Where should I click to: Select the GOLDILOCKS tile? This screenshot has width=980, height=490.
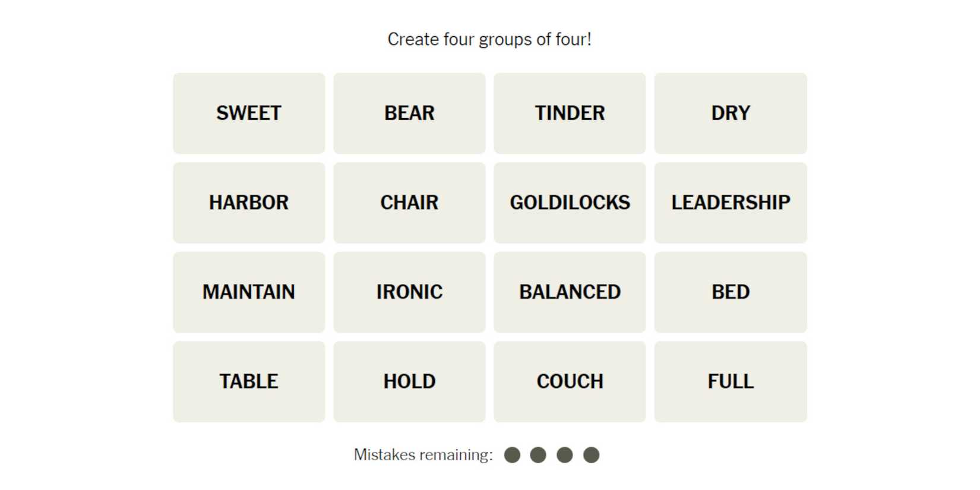[570, 203]
